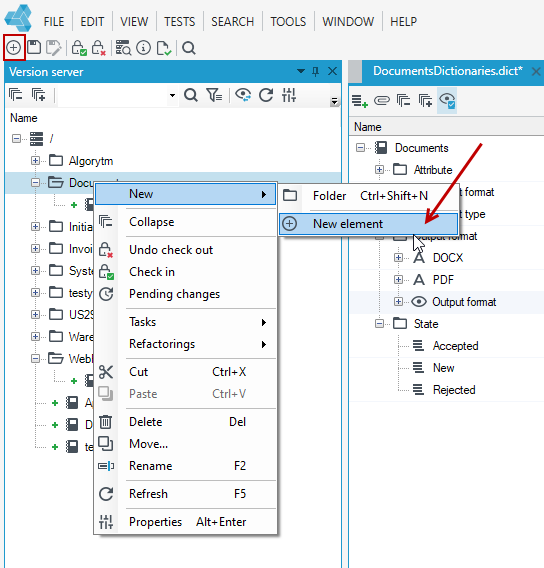
Task: Collapse the State folder
Action: tap(379, 323)
